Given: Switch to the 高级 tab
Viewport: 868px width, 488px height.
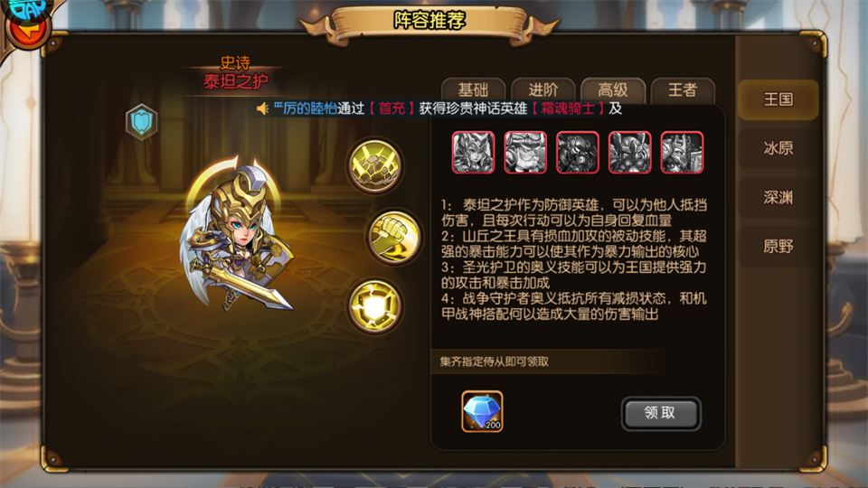Looking at the screenshot, I should tap(613, 89).
